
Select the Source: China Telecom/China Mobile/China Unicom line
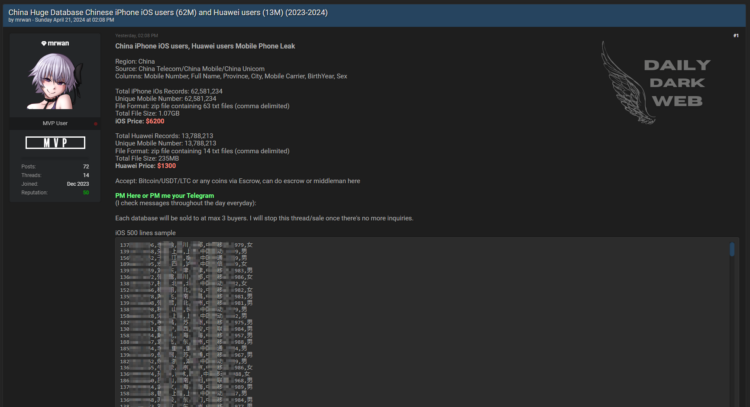190,69
